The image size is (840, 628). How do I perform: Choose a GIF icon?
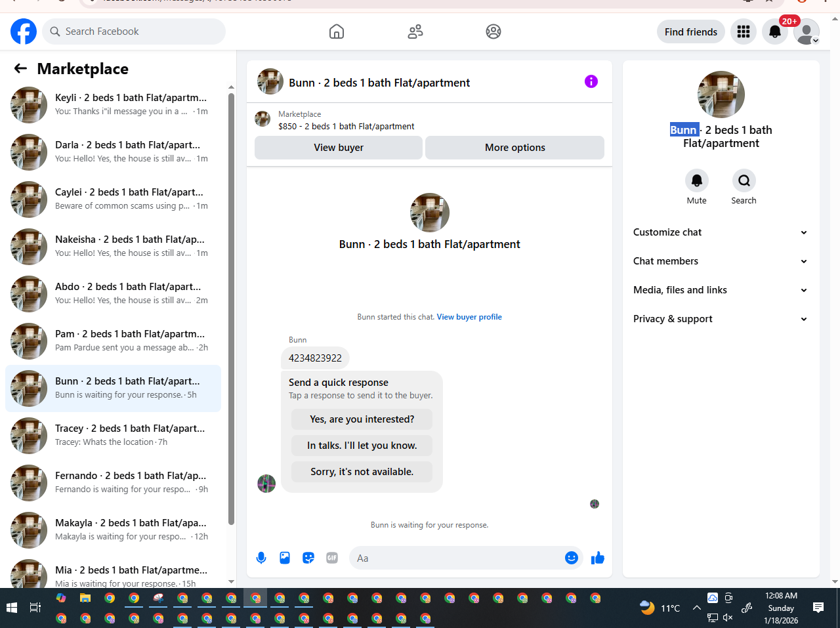332,558
